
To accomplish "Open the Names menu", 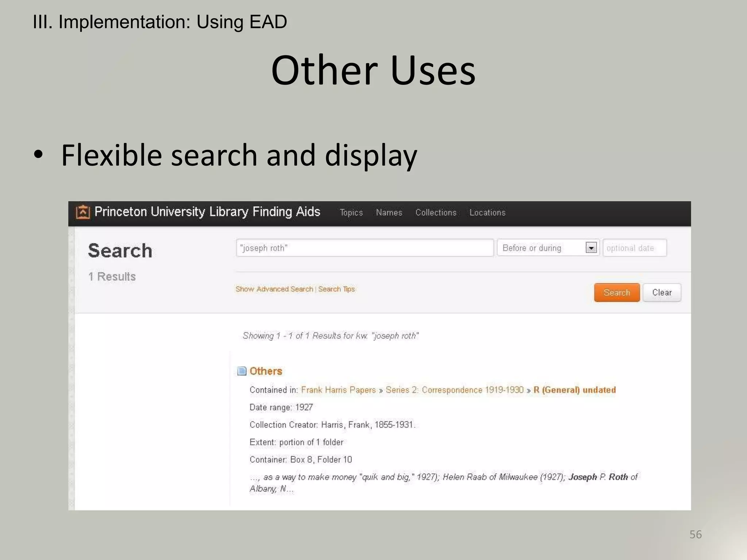I will (x=389, y=213).
